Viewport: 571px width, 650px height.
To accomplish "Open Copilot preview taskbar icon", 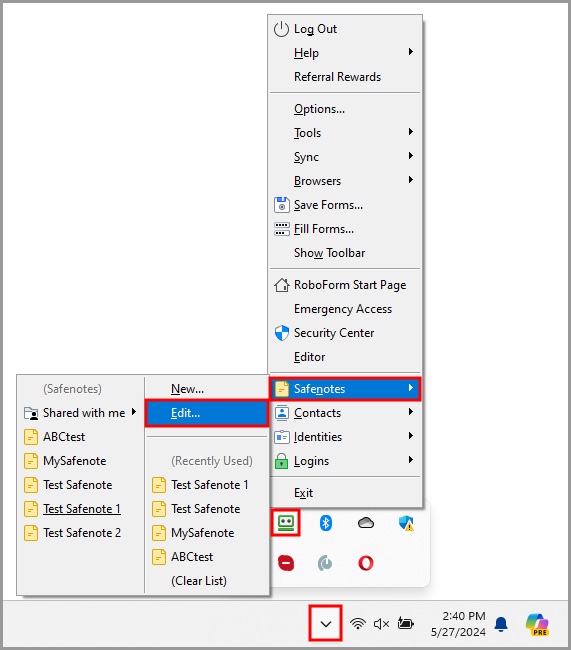I will click(537, 625).
